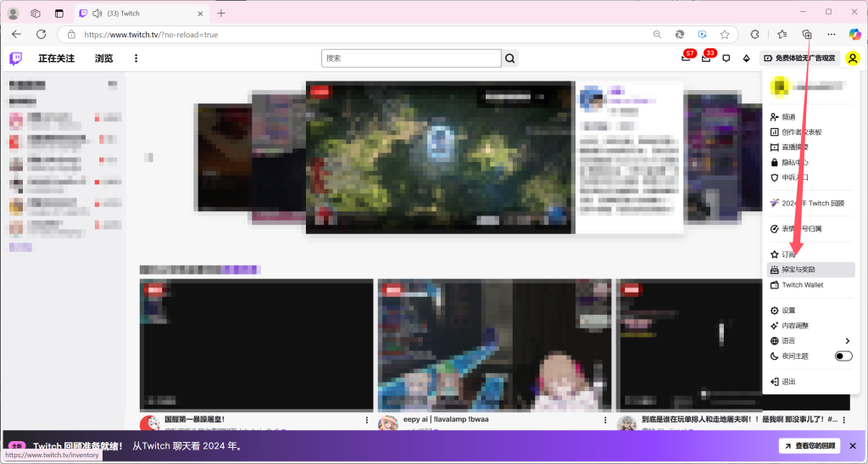Screen dimensions: 868x464
Task: Open the Collections icon
Action: point(807,34)
